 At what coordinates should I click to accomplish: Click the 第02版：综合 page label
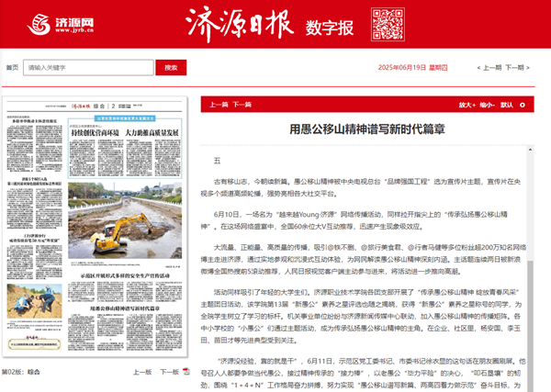(x=20, y=372)
